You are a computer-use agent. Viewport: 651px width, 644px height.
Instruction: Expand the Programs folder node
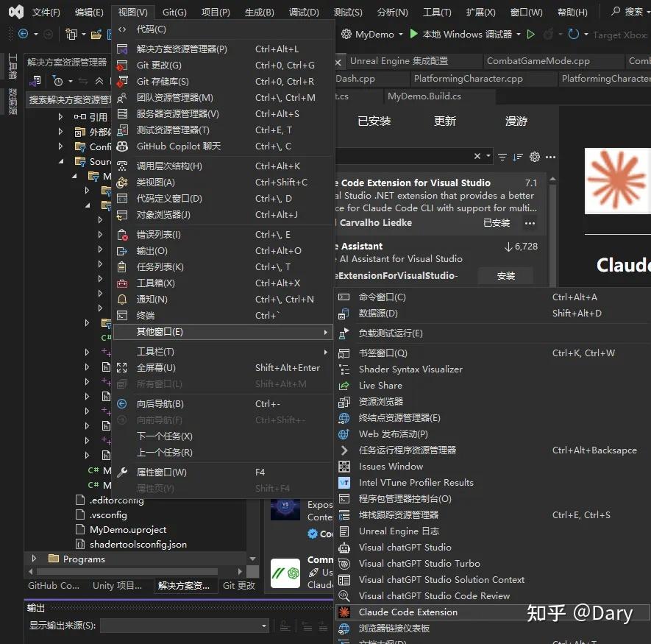tap(34, 559)
